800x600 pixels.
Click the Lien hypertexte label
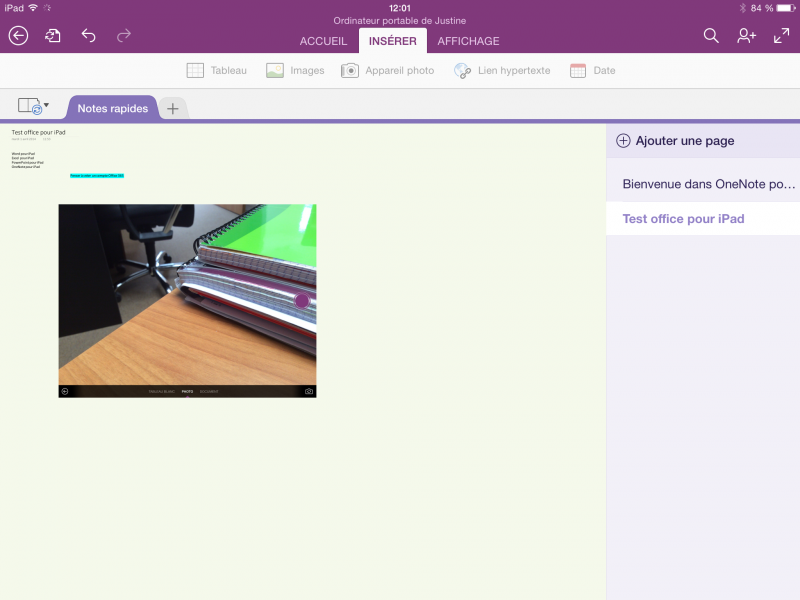pyautogui.click(x=514, y=70)
